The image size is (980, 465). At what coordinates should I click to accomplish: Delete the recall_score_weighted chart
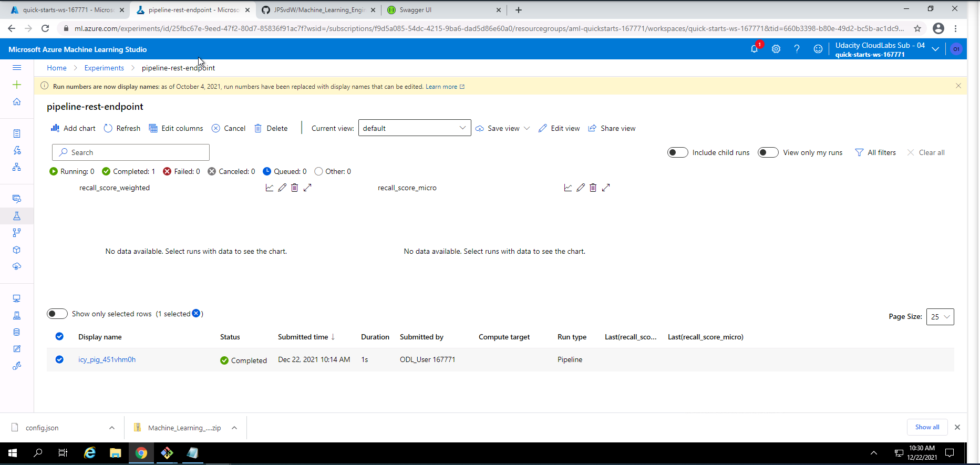pos(295,188)
